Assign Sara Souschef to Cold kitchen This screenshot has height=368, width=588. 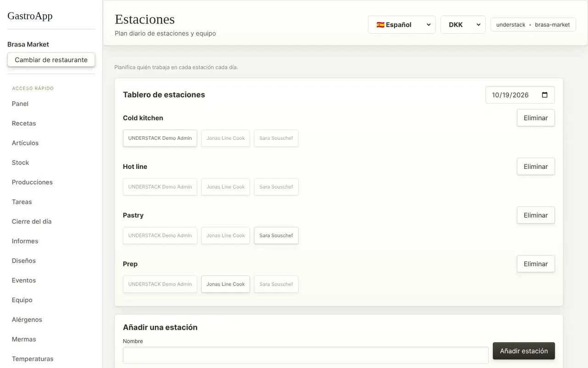pyautogui.click(x=276, y=138)
